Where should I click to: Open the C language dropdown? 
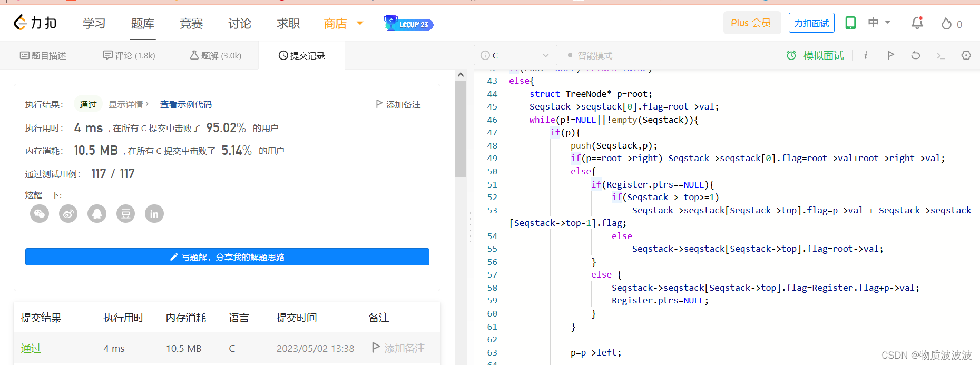(515, 55)
